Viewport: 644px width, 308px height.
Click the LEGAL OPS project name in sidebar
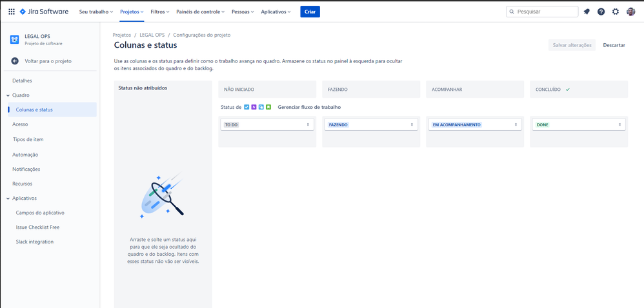[37, 37]
